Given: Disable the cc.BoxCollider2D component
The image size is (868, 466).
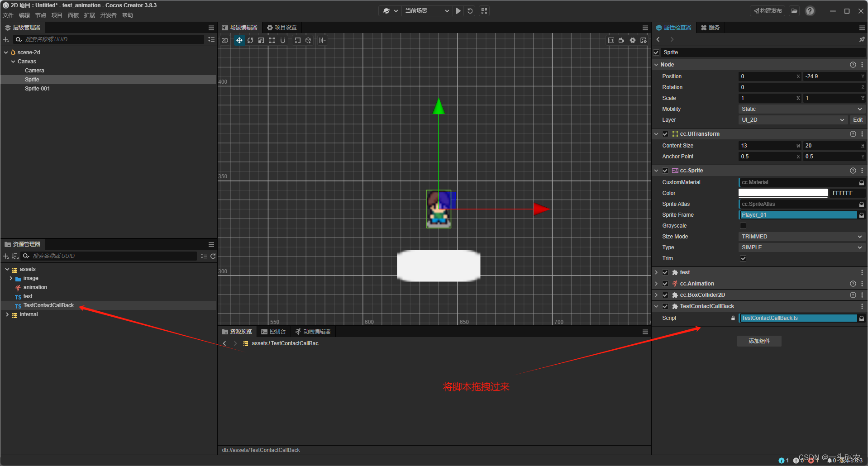Looking at the screenshot, I should point(665,295).
